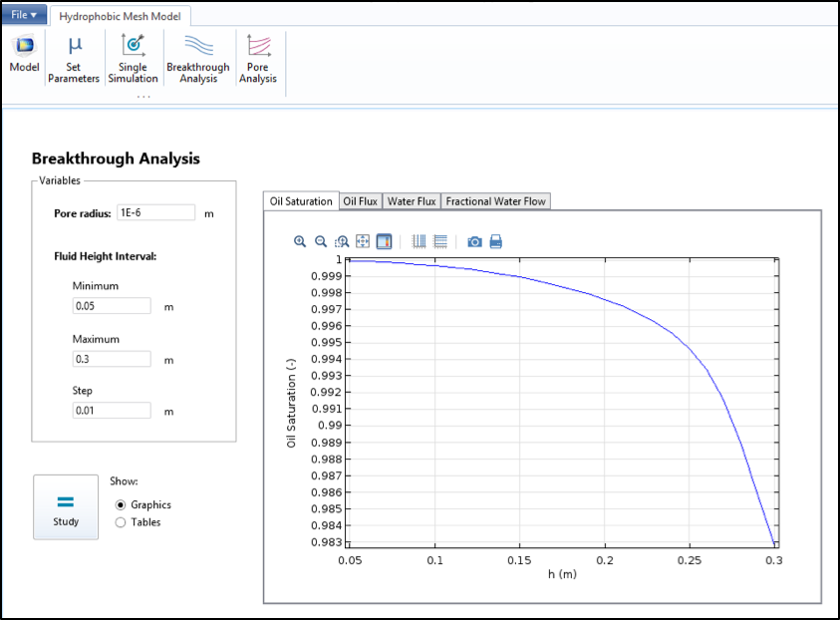
Task: Click the h (m) axis label
Action: pos(562,574)
